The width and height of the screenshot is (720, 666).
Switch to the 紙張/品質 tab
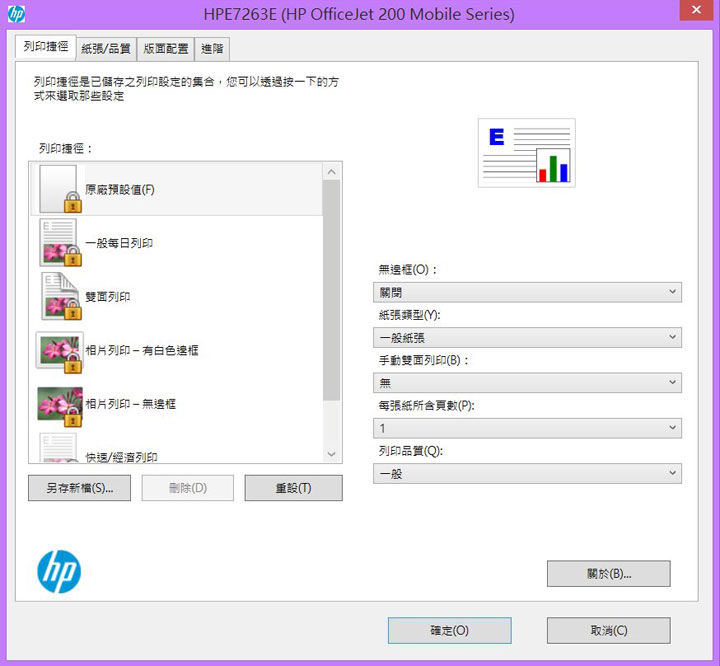(106, 49)
